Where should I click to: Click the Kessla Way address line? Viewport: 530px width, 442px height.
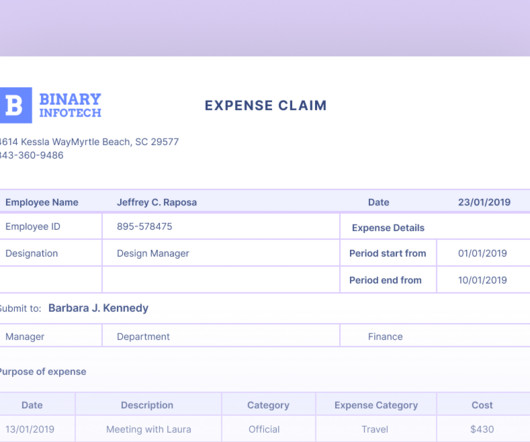click(x=89, y=142)
